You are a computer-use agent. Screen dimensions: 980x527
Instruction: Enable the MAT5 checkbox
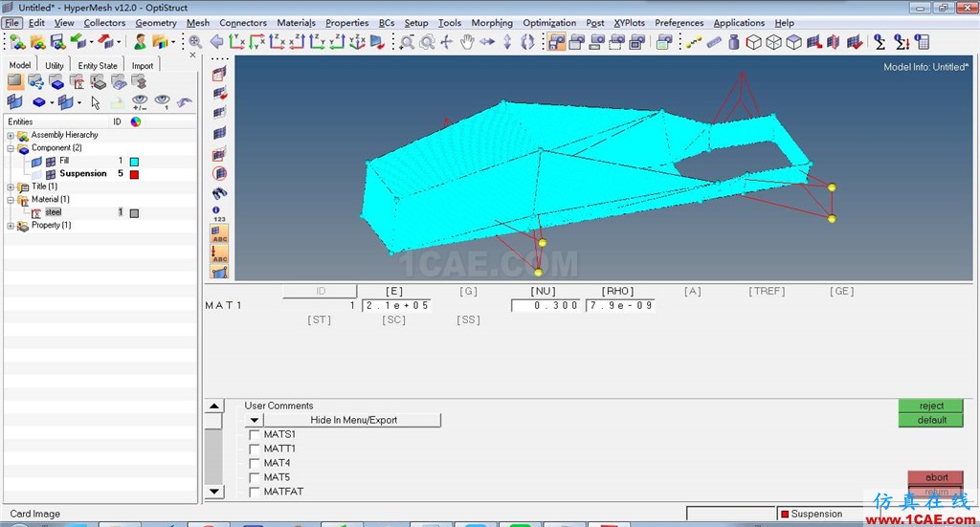pyautogui.click(x=255, y=477)
